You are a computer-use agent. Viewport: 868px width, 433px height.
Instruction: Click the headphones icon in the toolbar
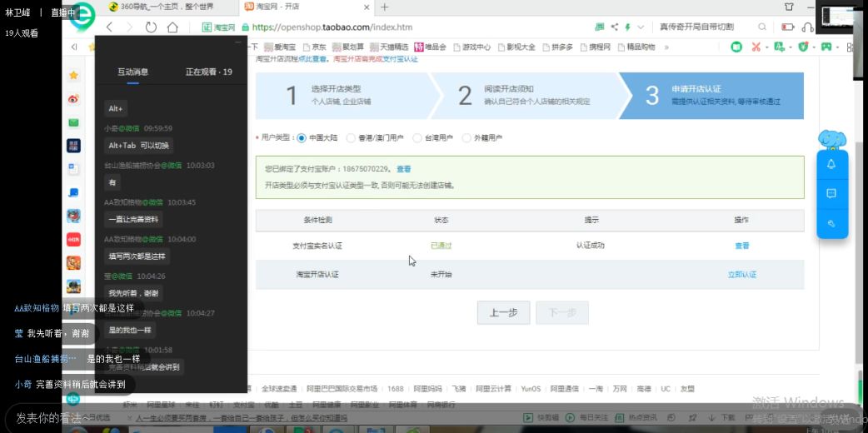pos(807,27)
